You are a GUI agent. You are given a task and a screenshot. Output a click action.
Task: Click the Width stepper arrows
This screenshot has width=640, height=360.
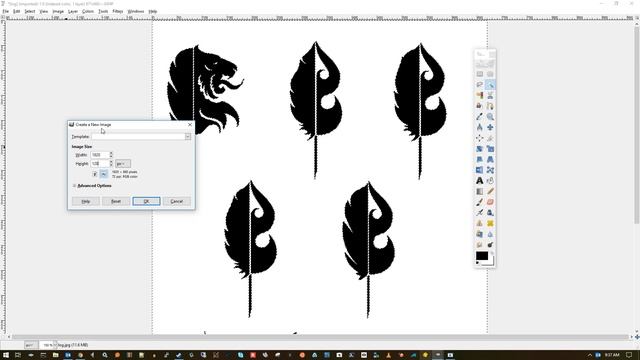pos(111,155)
